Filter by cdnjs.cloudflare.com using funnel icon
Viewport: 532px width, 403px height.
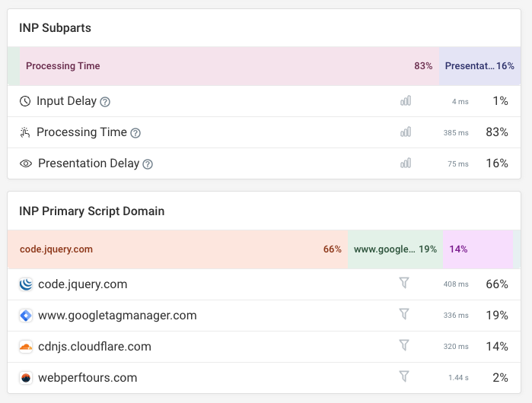404,345
